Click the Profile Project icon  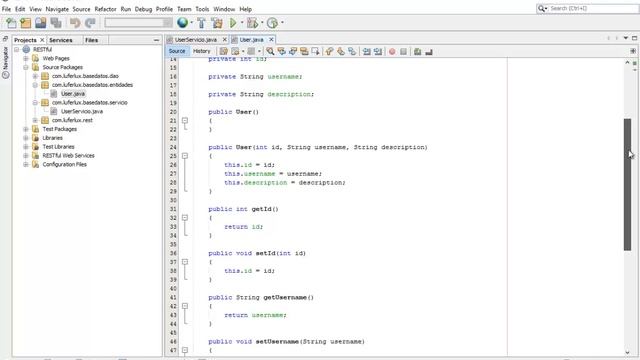click(x=272, y=23)
